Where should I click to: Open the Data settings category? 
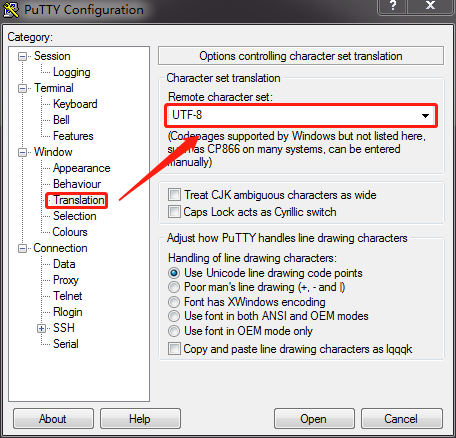tap(64, 264)
